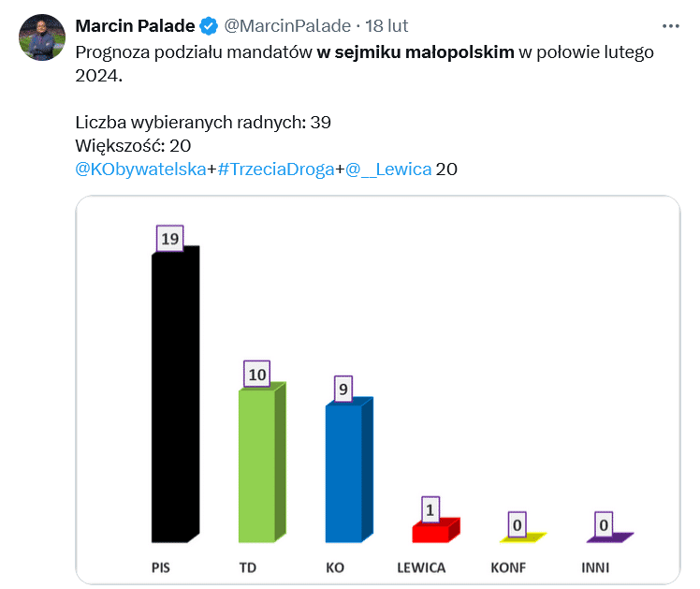This screenshot has width=700, height=589.
Task: Click the yellow KONF bar marker
Action: point(523,537)
